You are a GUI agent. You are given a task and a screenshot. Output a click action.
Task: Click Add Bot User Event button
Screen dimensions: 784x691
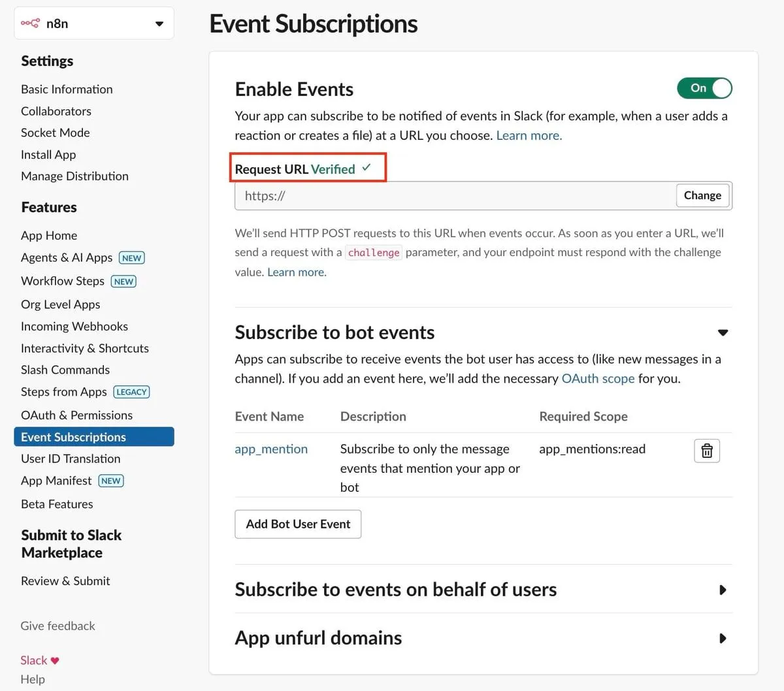[298, 524]
